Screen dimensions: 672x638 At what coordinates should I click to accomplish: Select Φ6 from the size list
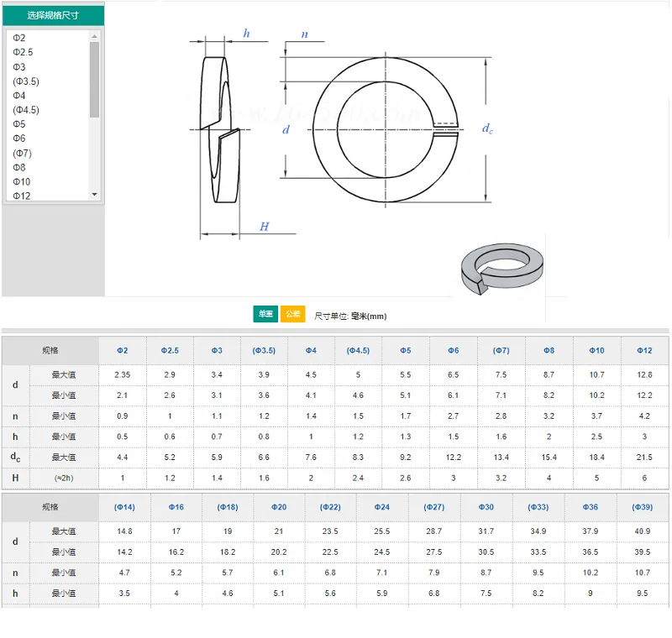(18, 139)
